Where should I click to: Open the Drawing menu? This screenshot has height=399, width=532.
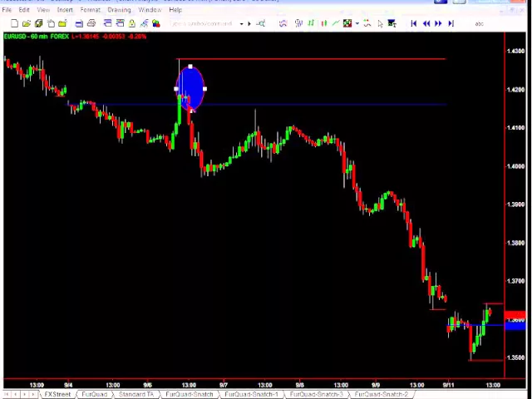[119, 10]
